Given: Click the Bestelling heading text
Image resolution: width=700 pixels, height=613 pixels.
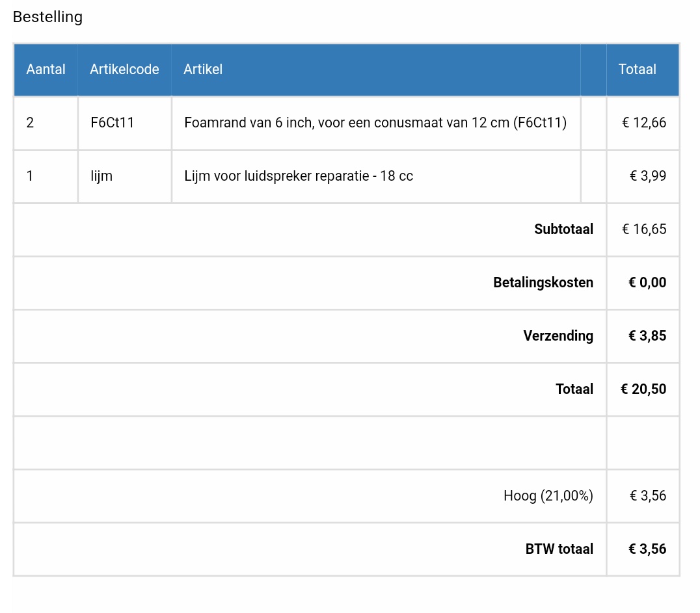Looking at the screenshot, I should [x=47, y=17].
